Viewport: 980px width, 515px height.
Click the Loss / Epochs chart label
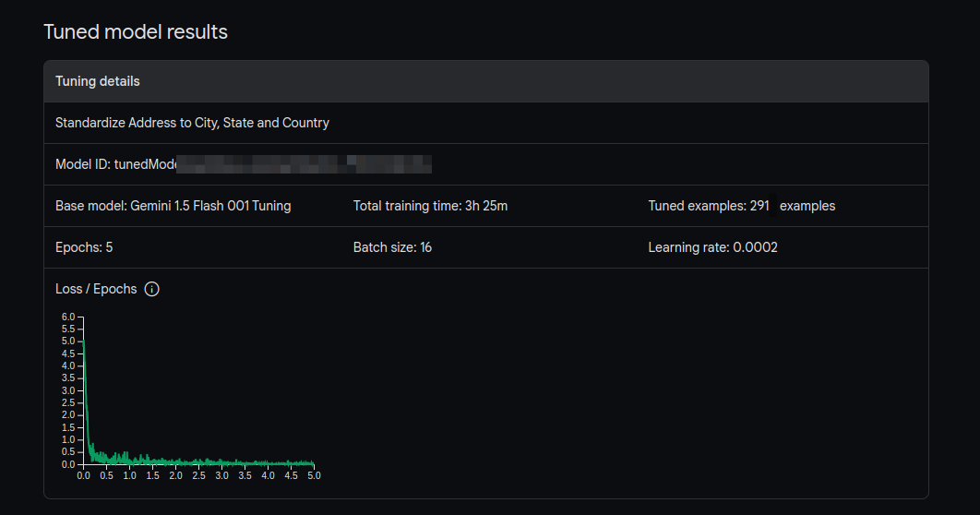(x=96, y=289)
